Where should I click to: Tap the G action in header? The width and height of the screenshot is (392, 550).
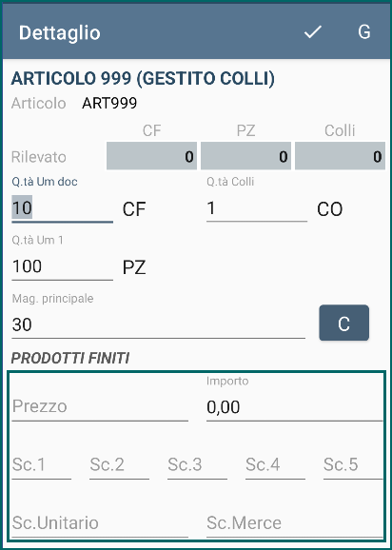point(364,32)
